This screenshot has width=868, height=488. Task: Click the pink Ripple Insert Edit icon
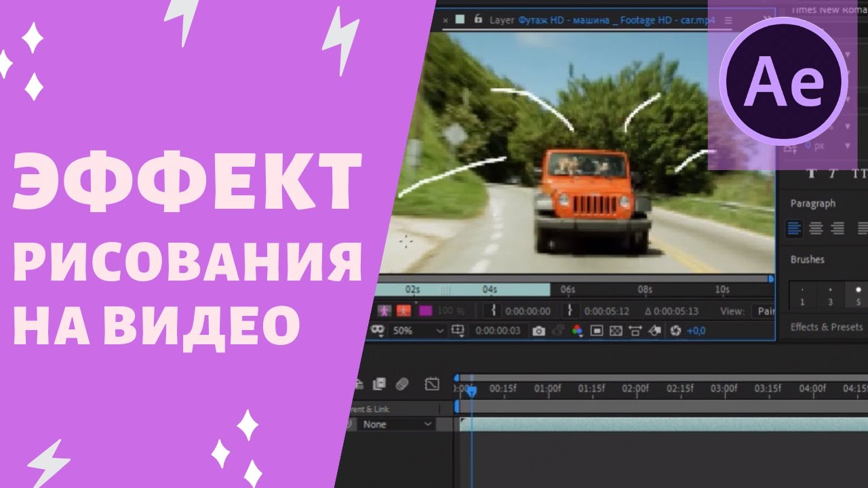tap(384, 311)
